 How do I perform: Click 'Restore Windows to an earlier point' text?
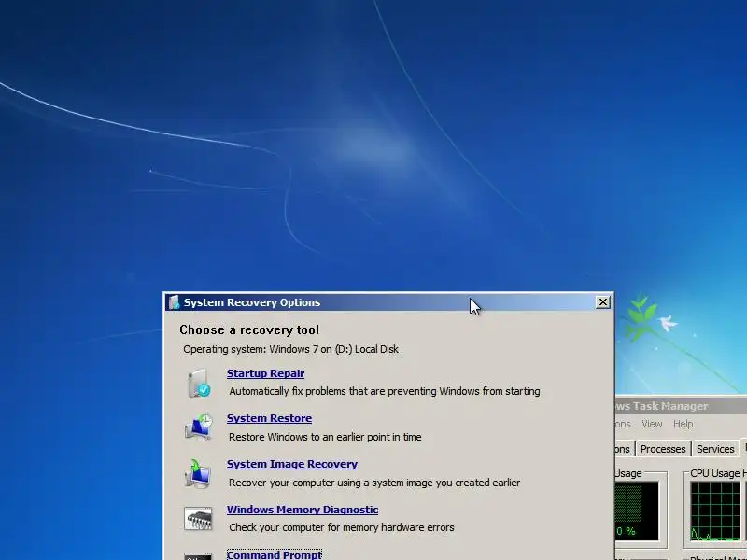pyautogui.click(x=325, y=437)
